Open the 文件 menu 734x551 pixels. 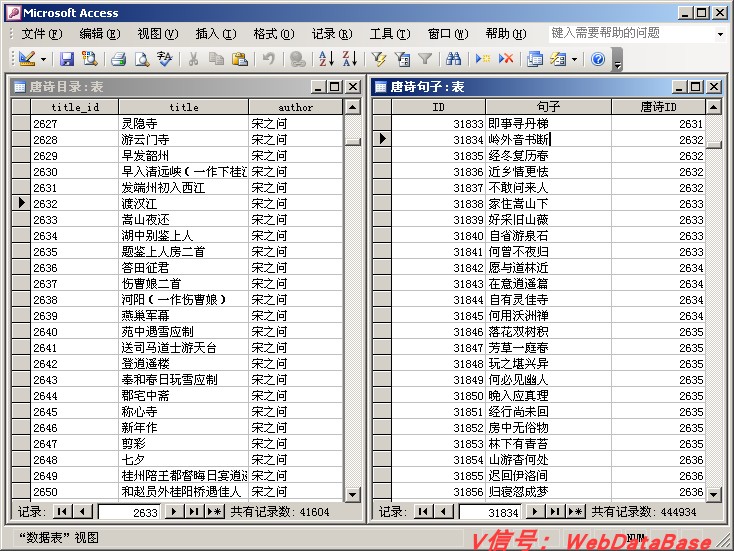point(42,34)
